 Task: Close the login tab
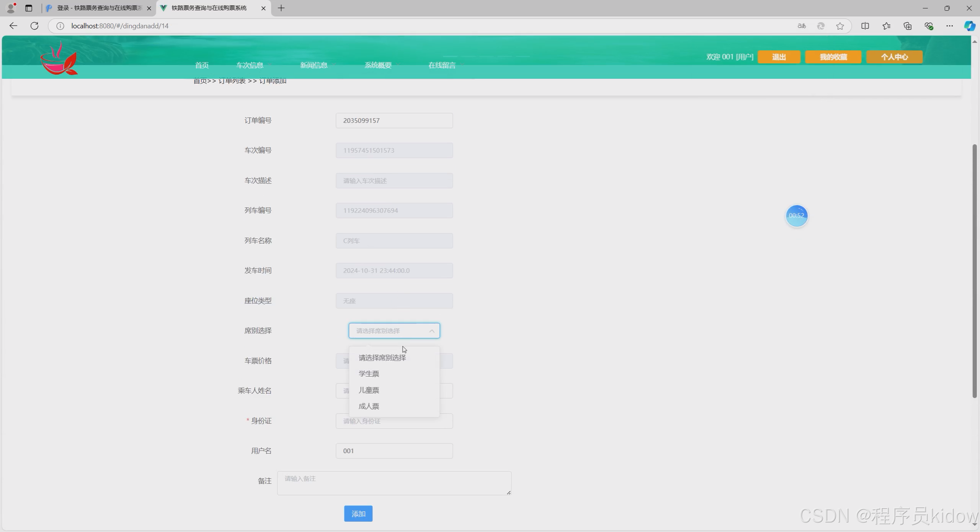coord(149,8)
